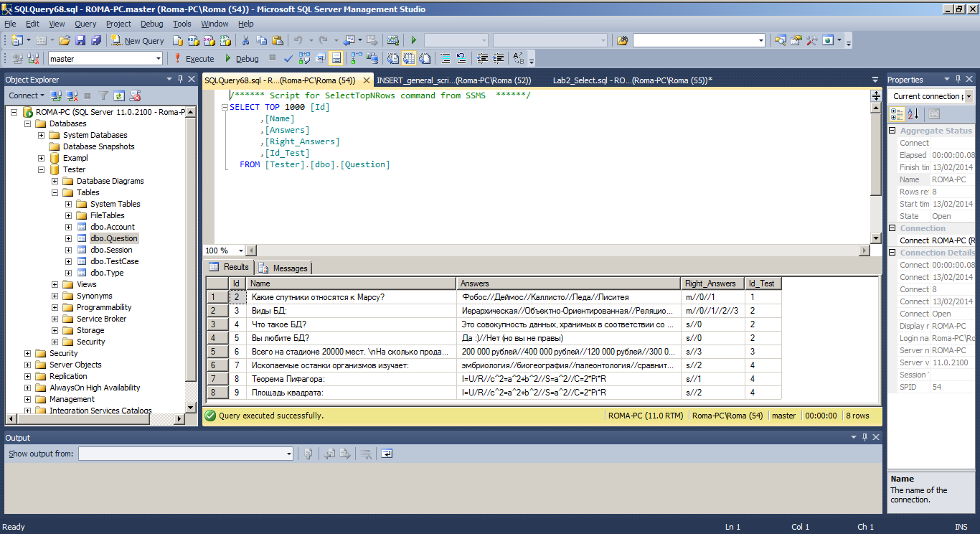Click the XMLA Query icon
Image resolution: width=980 pixels, height=534 pixels.
pyautogui.click(x=225, y=41)
